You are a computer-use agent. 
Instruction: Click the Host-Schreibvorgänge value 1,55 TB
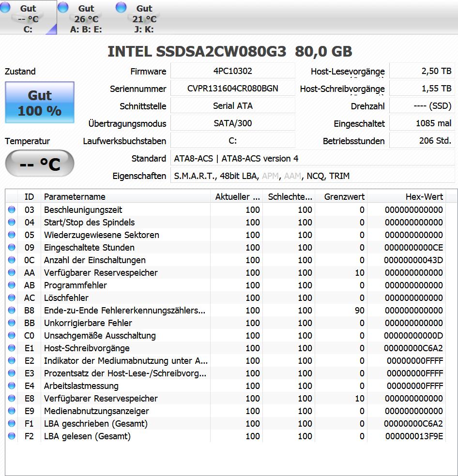coord(422,89)
